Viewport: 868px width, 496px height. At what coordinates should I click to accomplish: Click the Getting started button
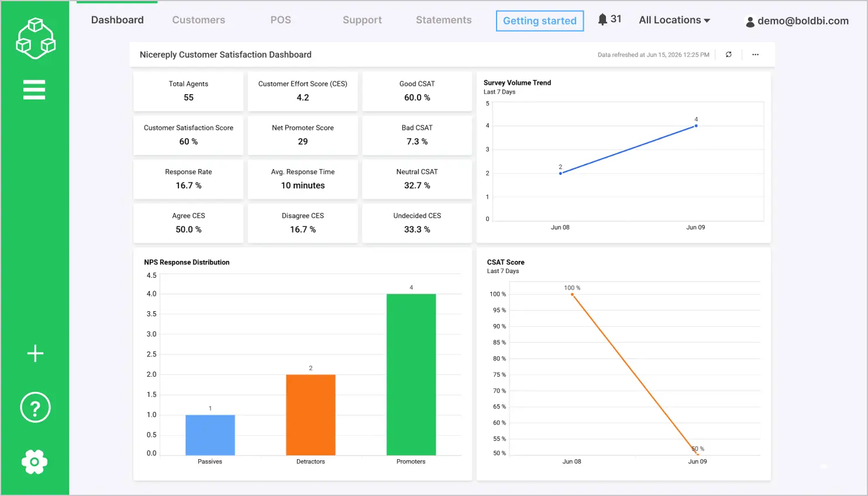coord(540,21)
